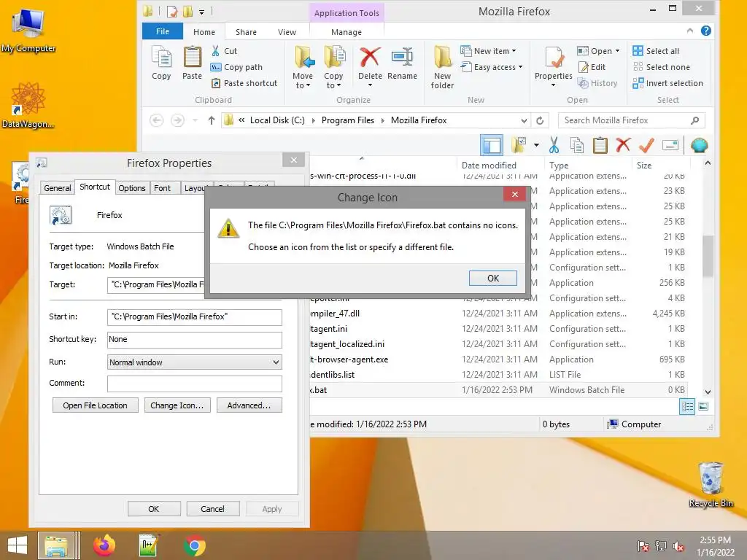Click the Search Mozilla Firefox box
This screenshot has width=747, height=560.
tap(631, 120)
